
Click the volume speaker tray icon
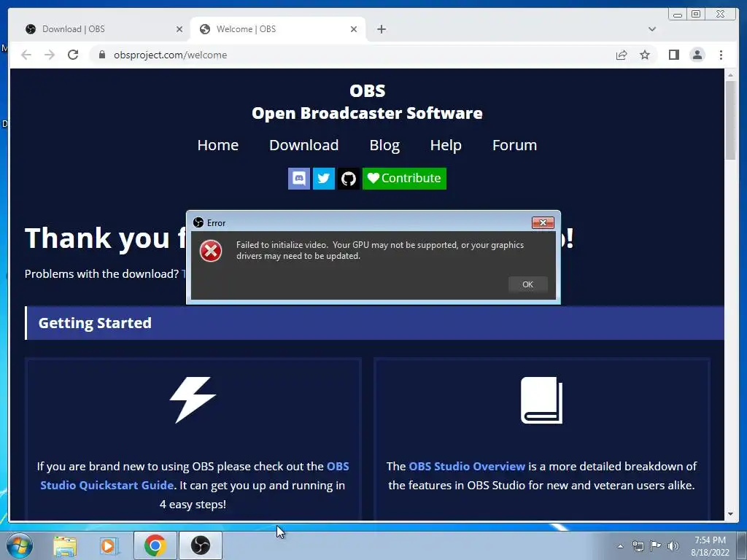673,546
